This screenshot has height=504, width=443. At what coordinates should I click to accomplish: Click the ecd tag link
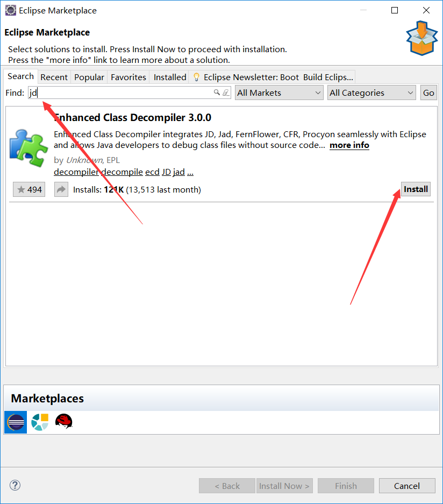(x=152, y=172)
